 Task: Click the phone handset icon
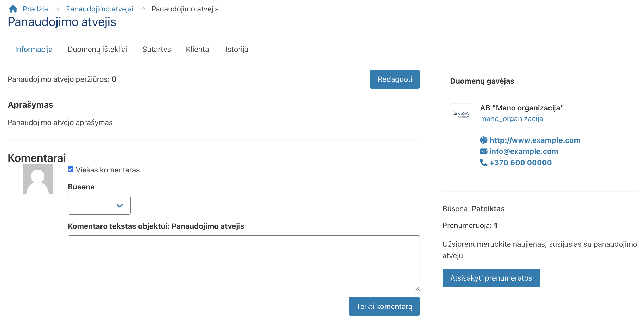click(483, 163)
